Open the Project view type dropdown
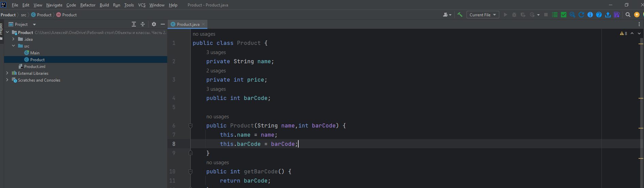The width and height of the screenshot is (644, 188). pyautogui.click(x=22, y=24)
